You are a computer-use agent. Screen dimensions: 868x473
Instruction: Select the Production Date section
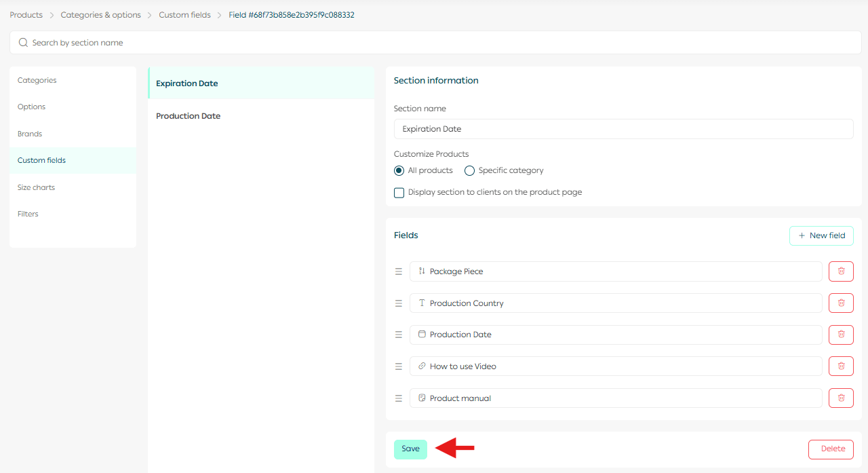189,116
